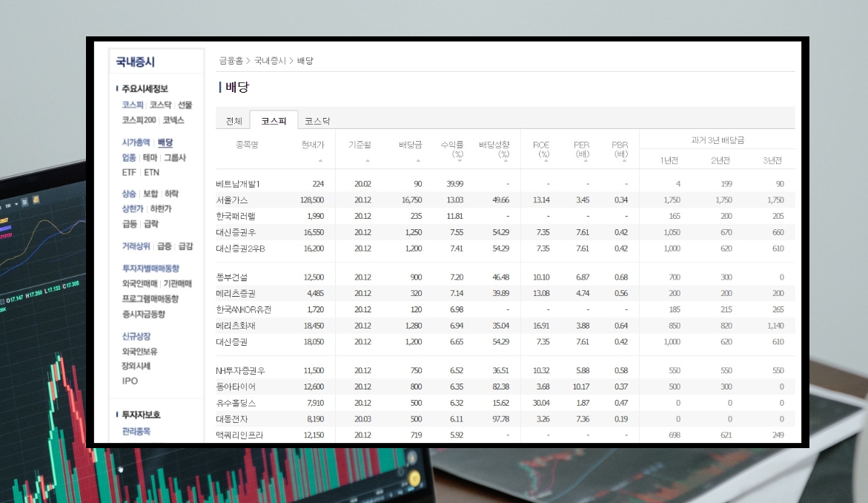This screenshot has width=868, height=503.
Task: Open stock NH투자증권우
Action: 241,371
